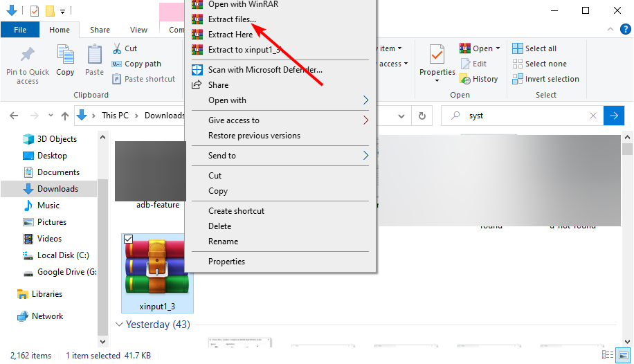The image size is (634, 364).
Task: Click the Up one level arrow
Action: pyautogui.click(x=64, y=116)
